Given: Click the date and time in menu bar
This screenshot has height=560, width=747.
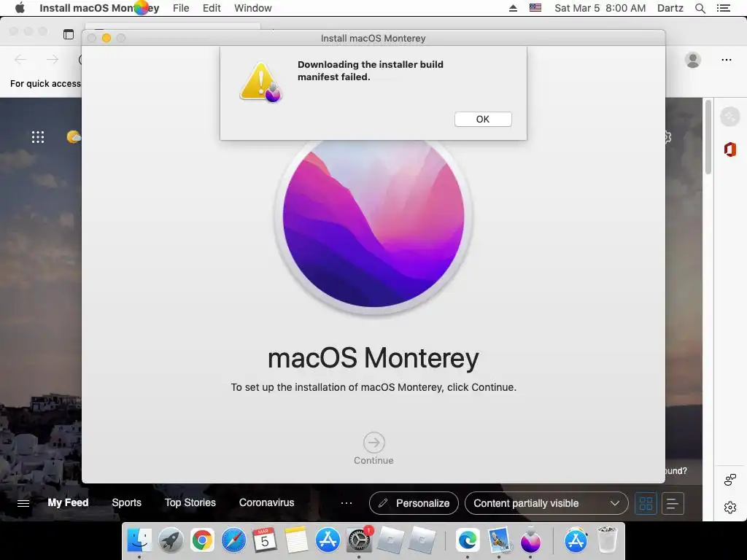Looking at the screenshot, I should pos(600,8).
